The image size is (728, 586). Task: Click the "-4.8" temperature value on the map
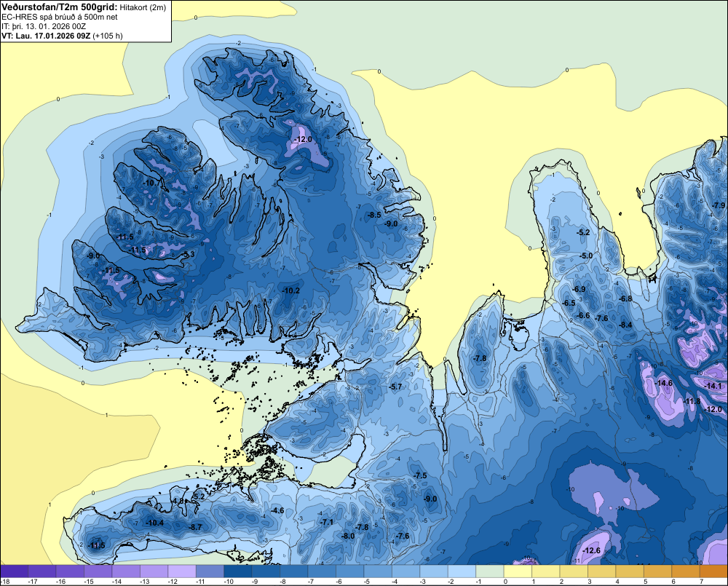(x=178, y=501)
